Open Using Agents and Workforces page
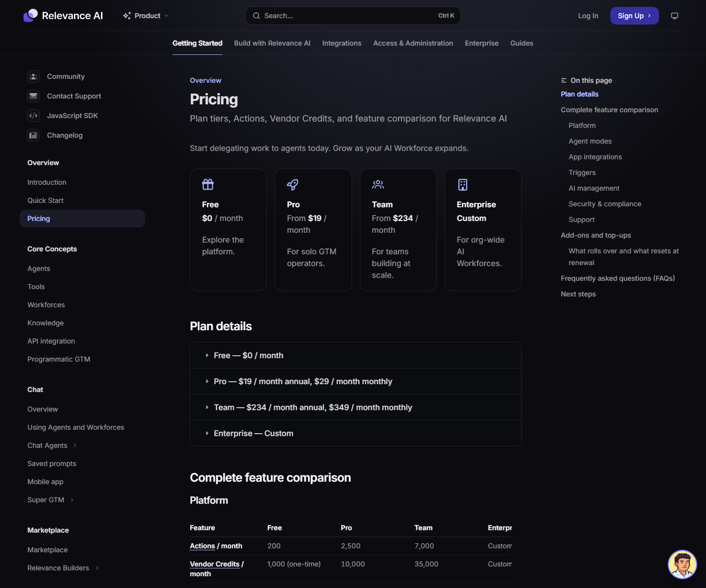This screenshot has height=588, width=706. [x=82, y=427]
